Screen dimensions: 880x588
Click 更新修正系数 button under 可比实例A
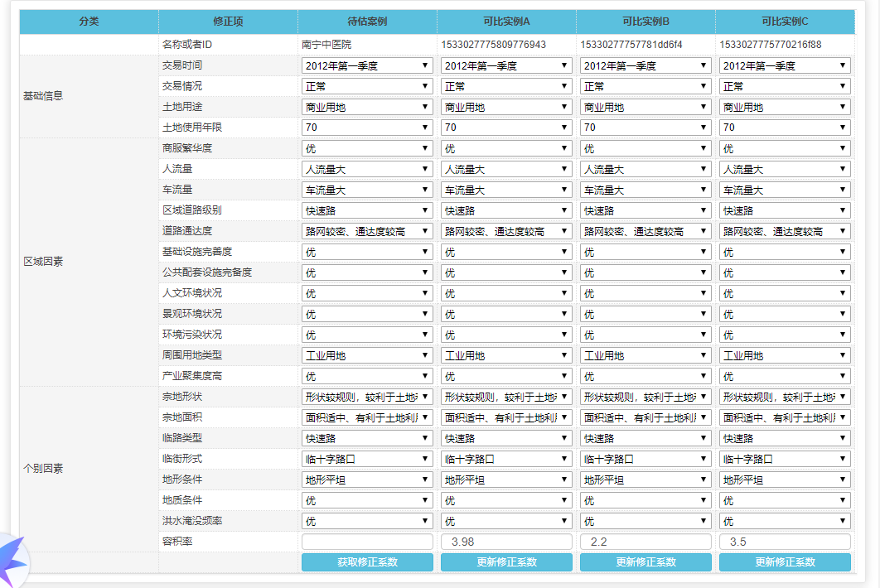pos(506,562)
